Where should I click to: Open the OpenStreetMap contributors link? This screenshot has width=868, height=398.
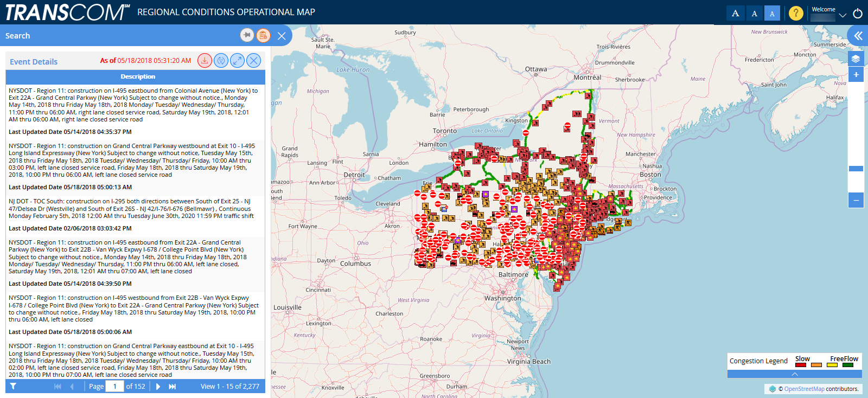click(804, 389)
